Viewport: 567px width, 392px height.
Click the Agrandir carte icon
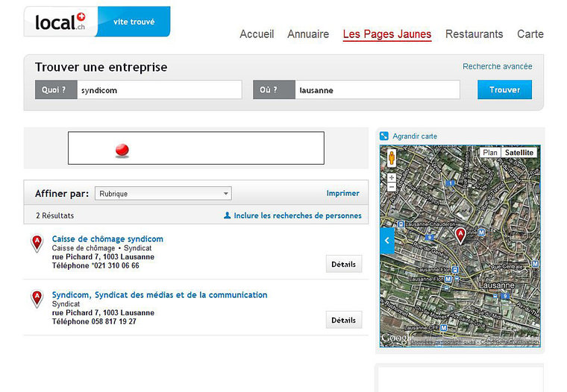click(384, 136)
